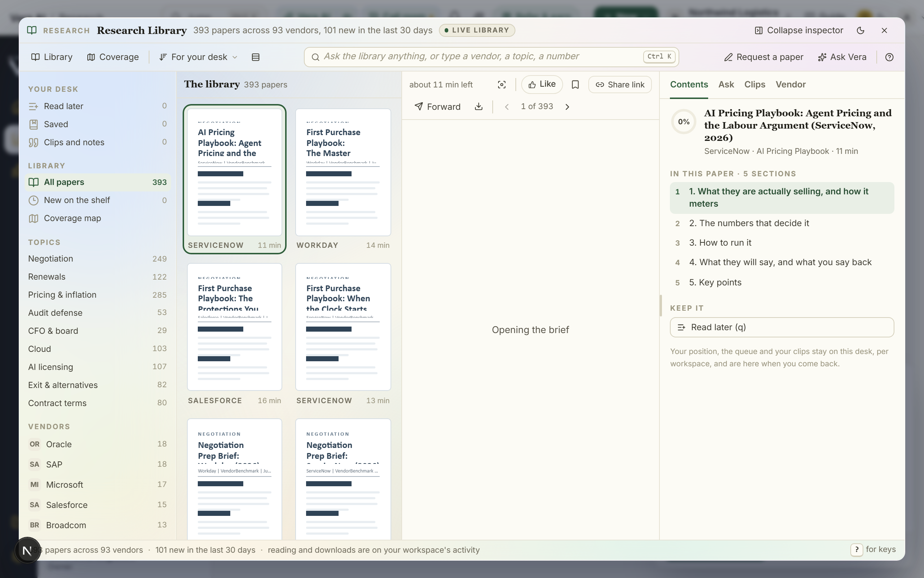The height and width of the screenshot is (578, 924).
Task: Click Read later (q) button
Action: [x=781, y=327]
